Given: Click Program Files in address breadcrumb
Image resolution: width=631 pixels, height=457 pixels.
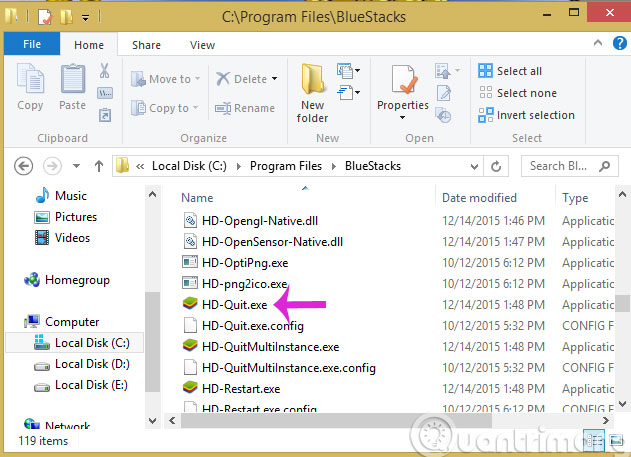Looking at the screenshot, I should 286,166.
